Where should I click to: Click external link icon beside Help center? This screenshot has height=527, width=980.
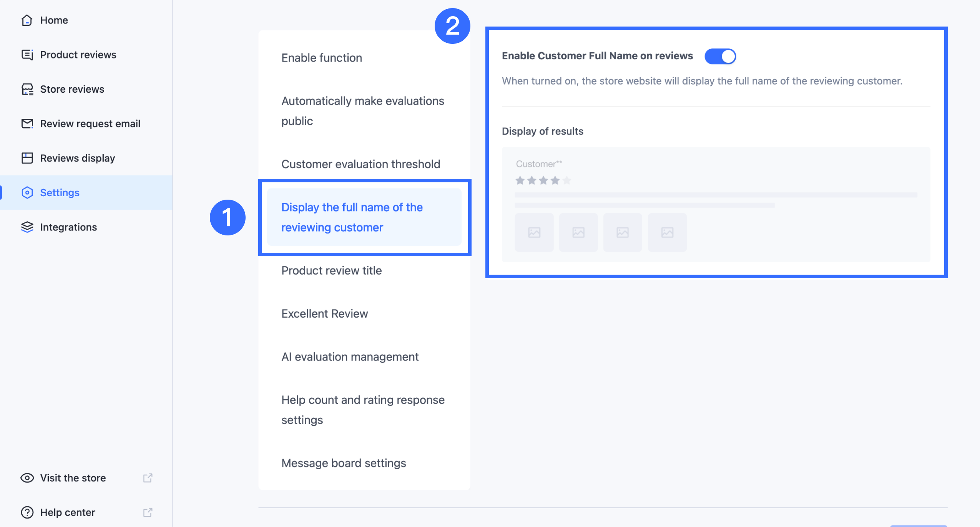148,512
